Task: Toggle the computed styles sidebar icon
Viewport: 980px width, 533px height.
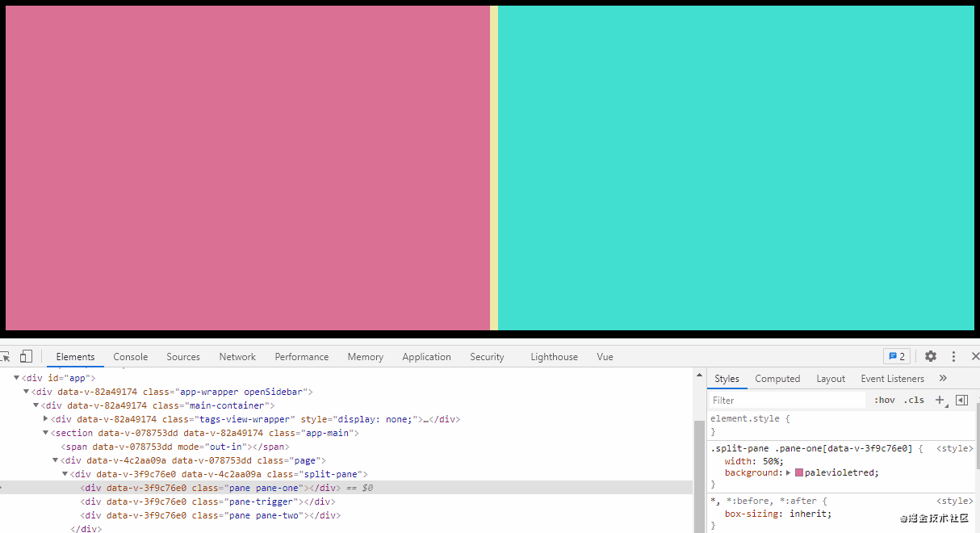Action: [x=961, y=400]
